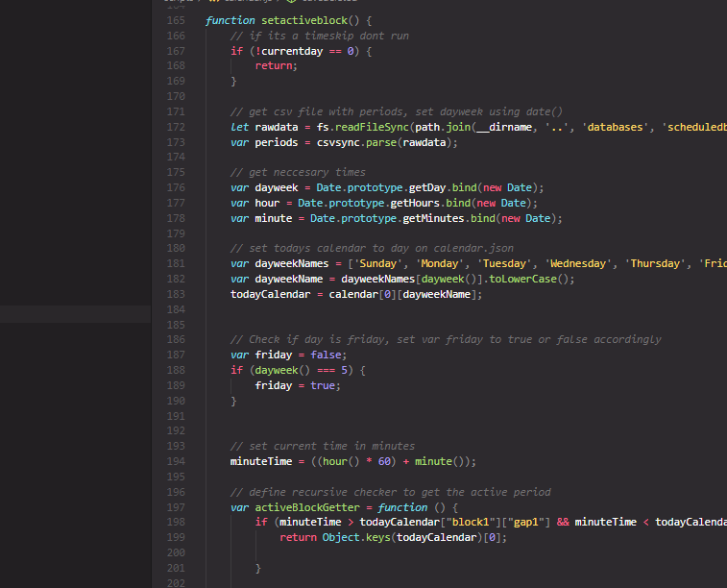Click the 'Monday' string
Viewport: 727px width, 588px height.
pyautogui.click(x=440, y=264)
